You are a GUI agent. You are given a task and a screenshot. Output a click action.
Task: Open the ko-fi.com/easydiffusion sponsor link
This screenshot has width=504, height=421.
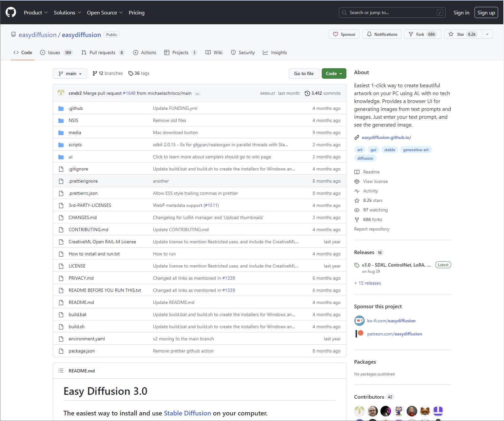pos(391,321)
